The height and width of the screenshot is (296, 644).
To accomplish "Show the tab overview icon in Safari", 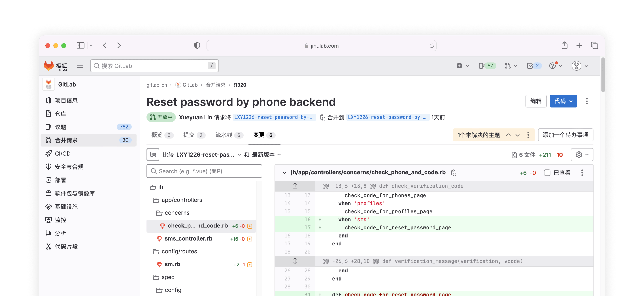I will point(594,45).
